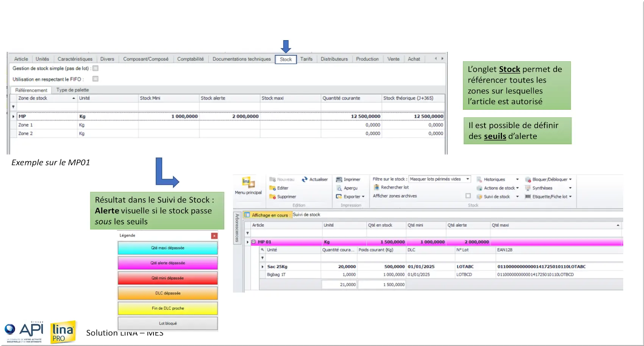Open the Aperçu preview icon

pyautogui.click(x=339, y=188)
